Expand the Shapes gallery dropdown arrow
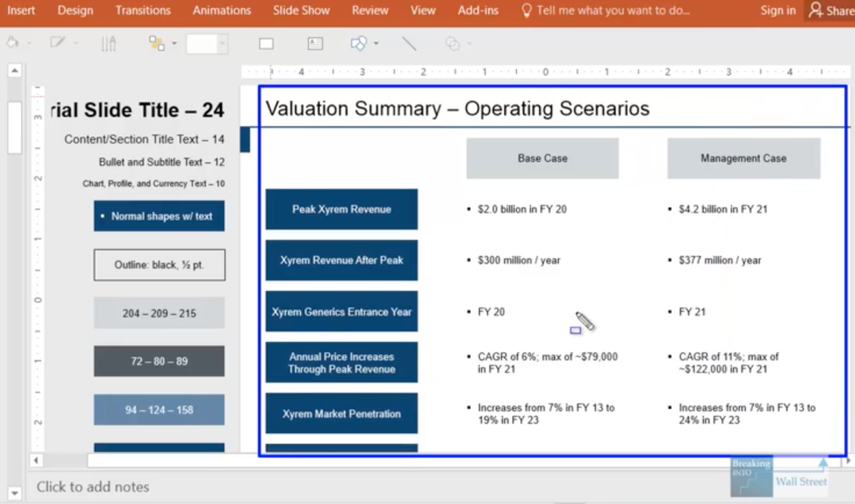Viewport: 855px width, 504px height. [x=376, y=43]
